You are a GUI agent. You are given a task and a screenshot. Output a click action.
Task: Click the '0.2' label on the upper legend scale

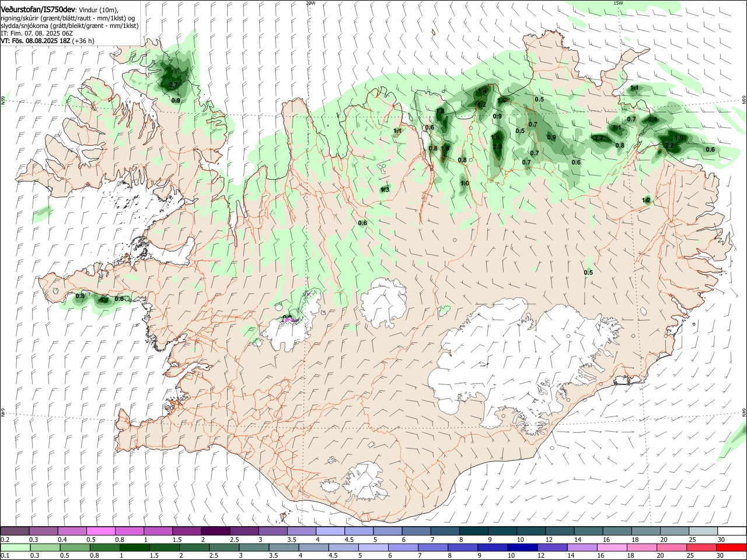click(x=5, y=540)
